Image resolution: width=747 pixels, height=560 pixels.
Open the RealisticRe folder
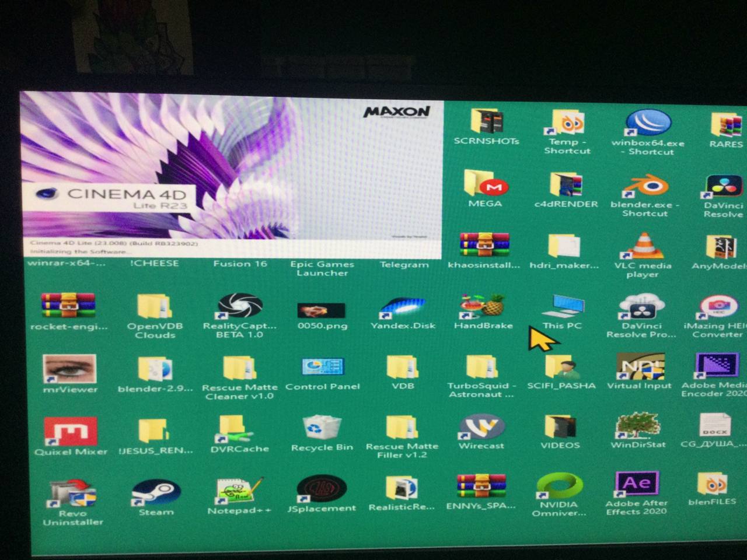[401, 489]
